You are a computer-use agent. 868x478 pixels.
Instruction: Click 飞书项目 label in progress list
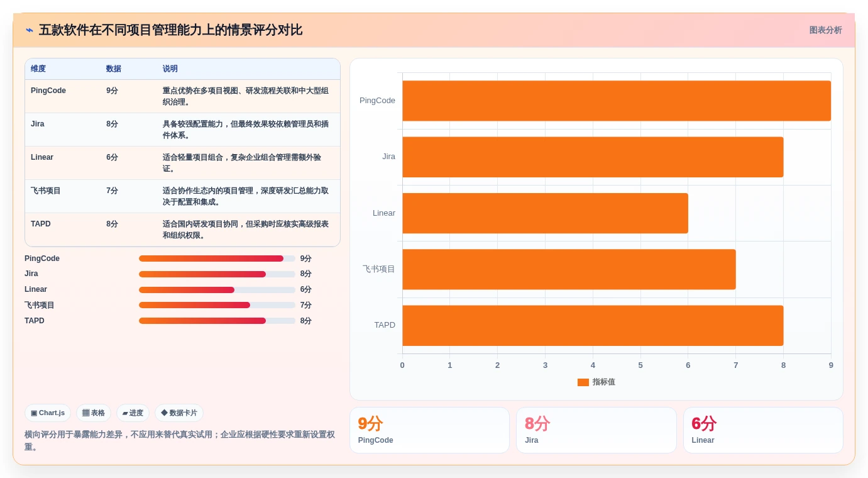pos(40,305)
